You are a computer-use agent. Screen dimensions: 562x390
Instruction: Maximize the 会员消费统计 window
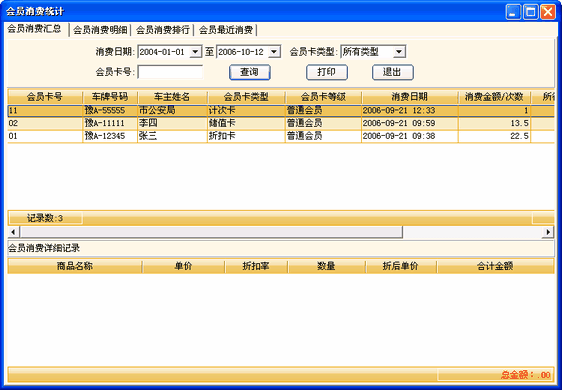530,12
